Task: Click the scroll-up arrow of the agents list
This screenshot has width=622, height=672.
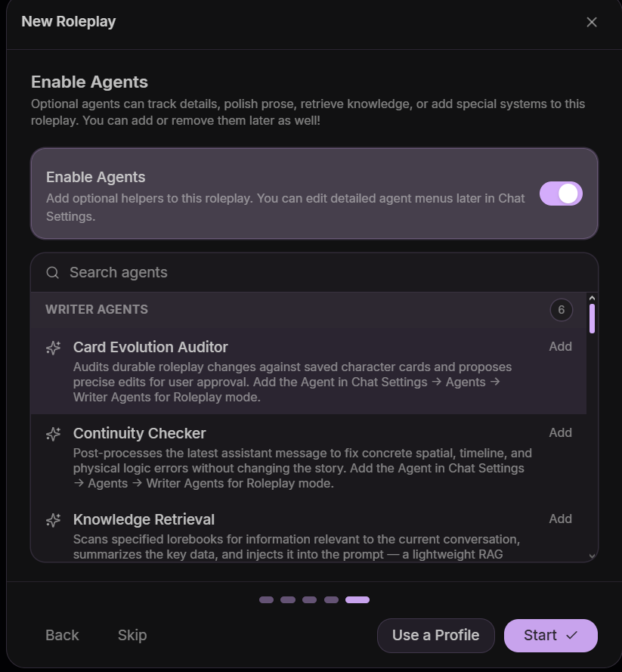Action: tap(592, 298)
